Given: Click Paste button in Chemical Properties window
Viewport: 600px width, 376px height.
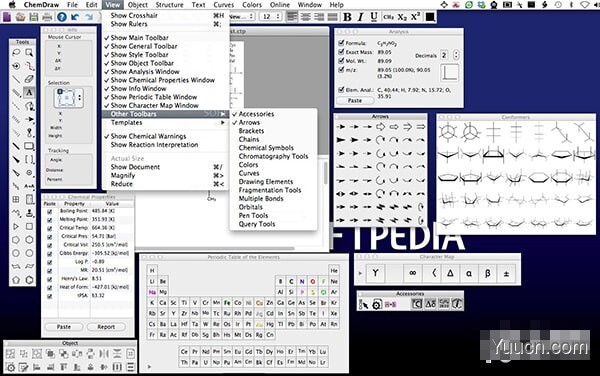Looking at the screenshot, I should point(64,327).
